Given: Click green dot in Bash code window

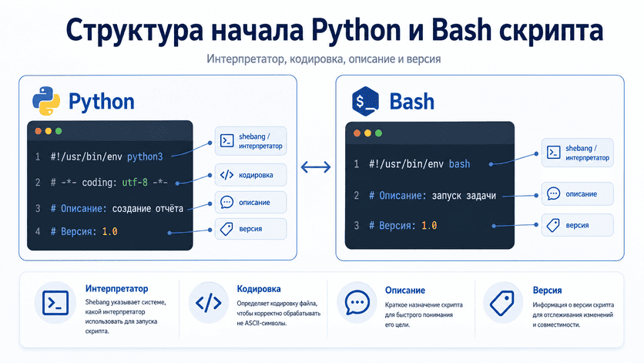Looking at the screenshot, I should pyautogui.click(x=379, y=133).
